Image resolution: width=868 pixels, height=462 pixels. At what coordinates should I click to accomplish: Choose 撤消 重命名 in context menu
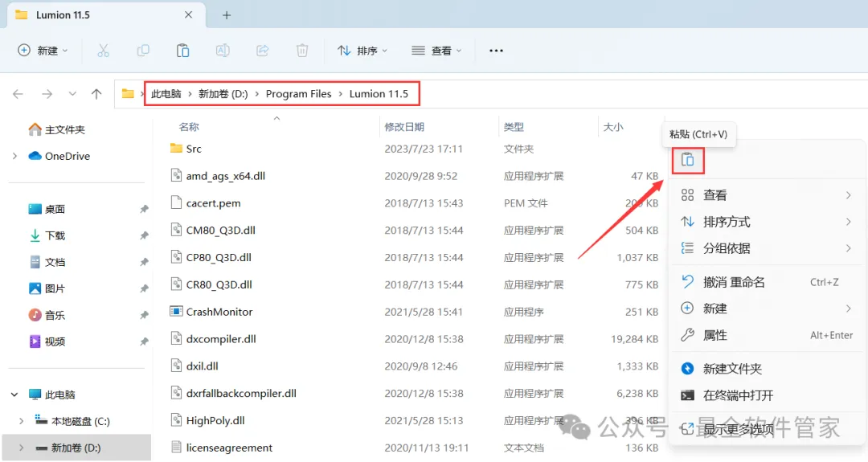click(767, 282)
